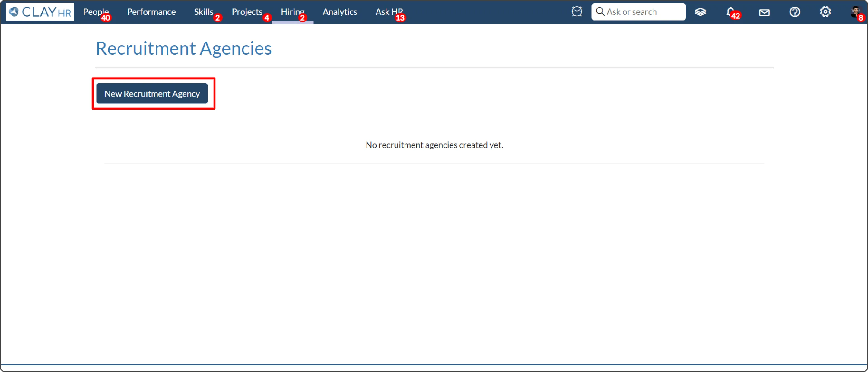Open the Hiring menu
The image size is (868, 372).
click(x=292, y=12)
